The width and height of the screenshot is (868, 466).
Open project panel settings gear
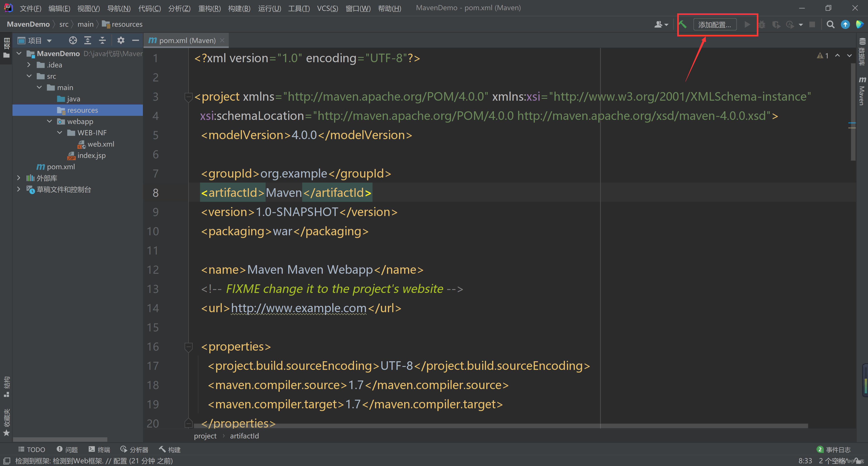[121, 40]
